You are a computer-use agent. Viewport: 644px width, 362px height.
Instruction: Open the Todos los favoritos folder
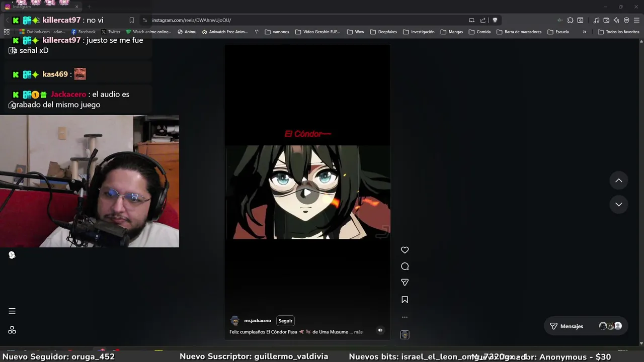pyautogui.click(x=618, y=32)
